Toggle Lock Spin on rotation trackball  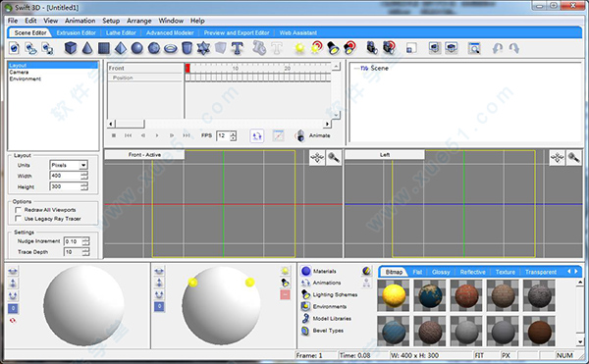click(x=13, y=295)
